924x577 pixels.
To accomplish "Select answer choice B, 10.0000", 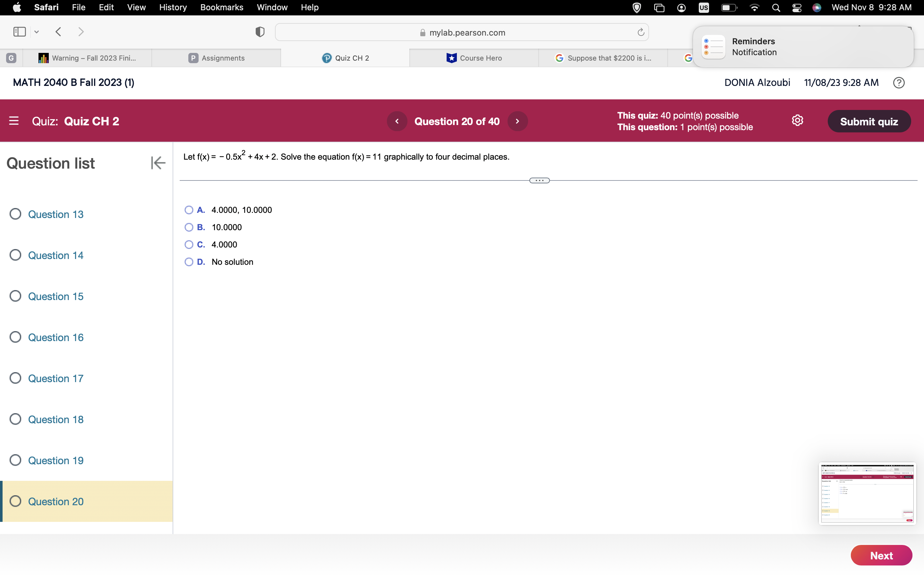I will coord(189,227).
